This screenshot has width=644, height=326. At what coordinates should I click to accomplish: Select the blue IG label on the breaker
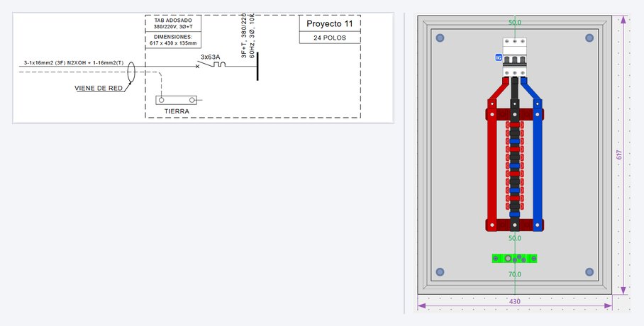pyautogui.click(x=499, y=57)
